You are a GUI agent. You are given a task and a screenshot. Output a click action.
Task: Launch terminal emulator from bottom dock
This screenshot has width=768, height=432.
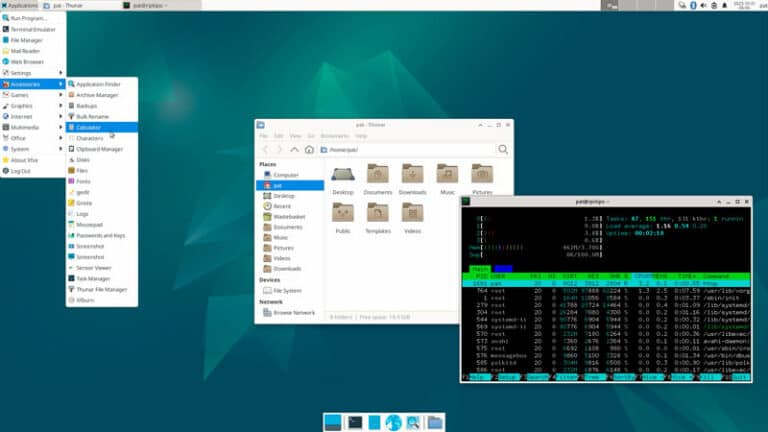354,422
